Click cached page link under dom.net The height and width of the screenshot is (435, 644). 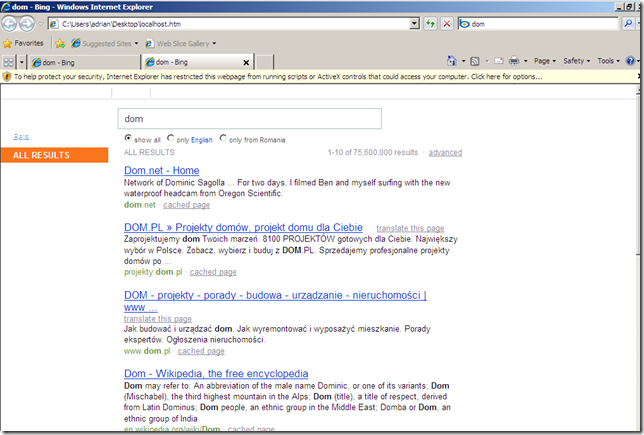[186, 205]
